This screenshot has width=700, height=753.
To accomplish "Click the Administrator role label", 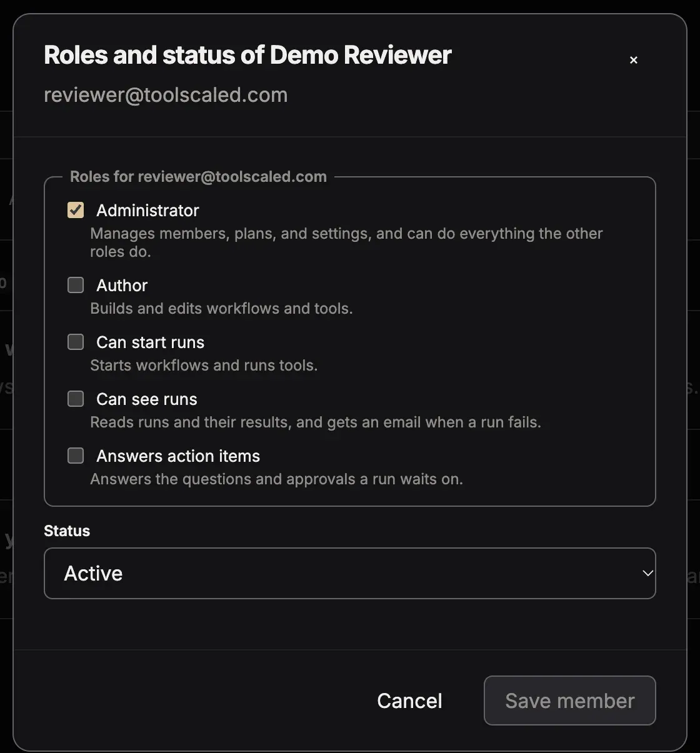I will (147, 211).
